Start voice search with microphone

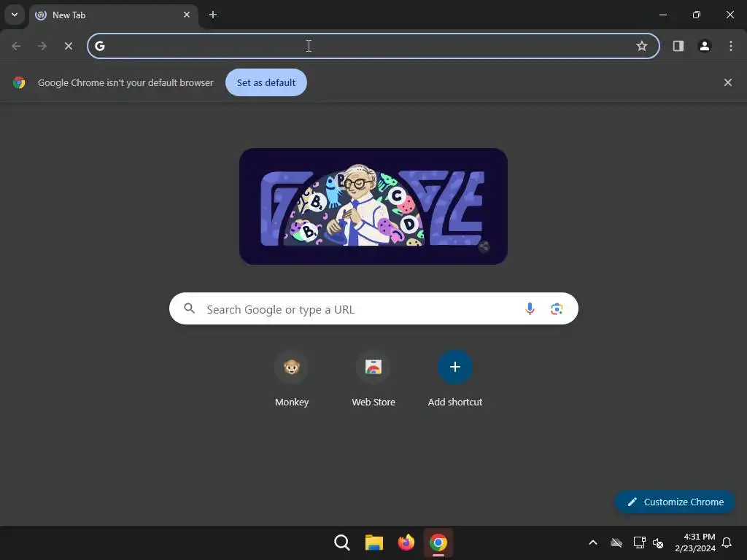tap(530, 308)
